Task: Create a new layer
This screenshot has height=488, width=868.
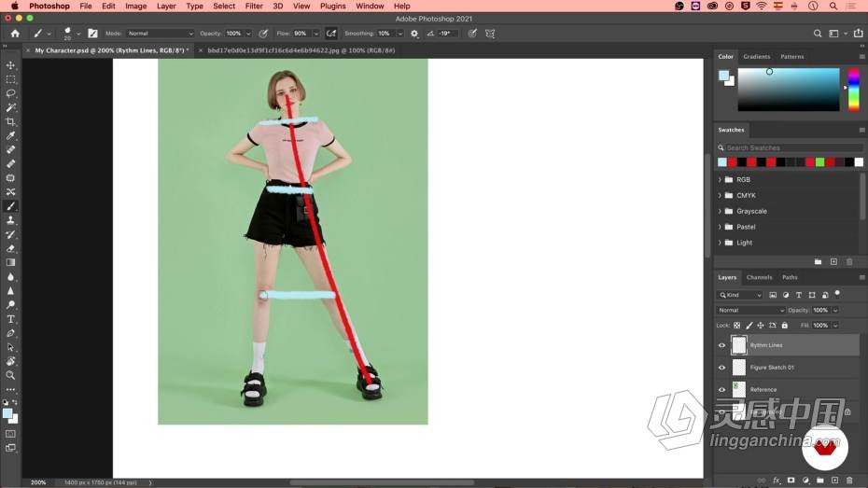Action: click(x=834, y=481)
